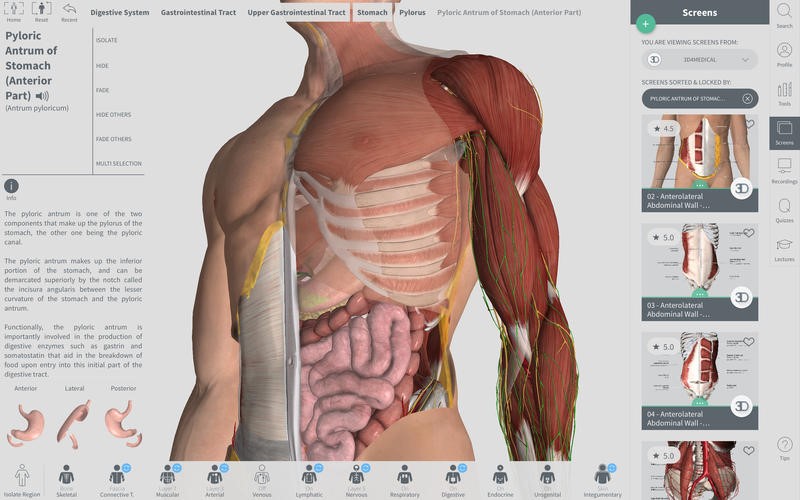Open 3D button on 02 - Anterolateral card

[x=741, y=189]
